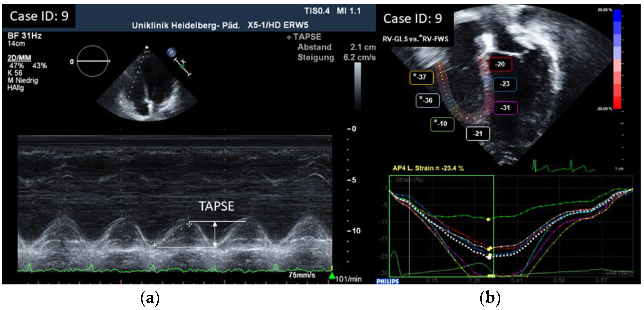Click the grayscale gain bar

(358, 85)
